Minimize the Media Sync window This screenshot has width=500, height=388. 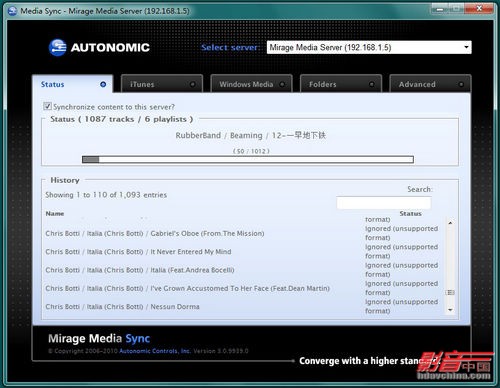click(440, 9)
